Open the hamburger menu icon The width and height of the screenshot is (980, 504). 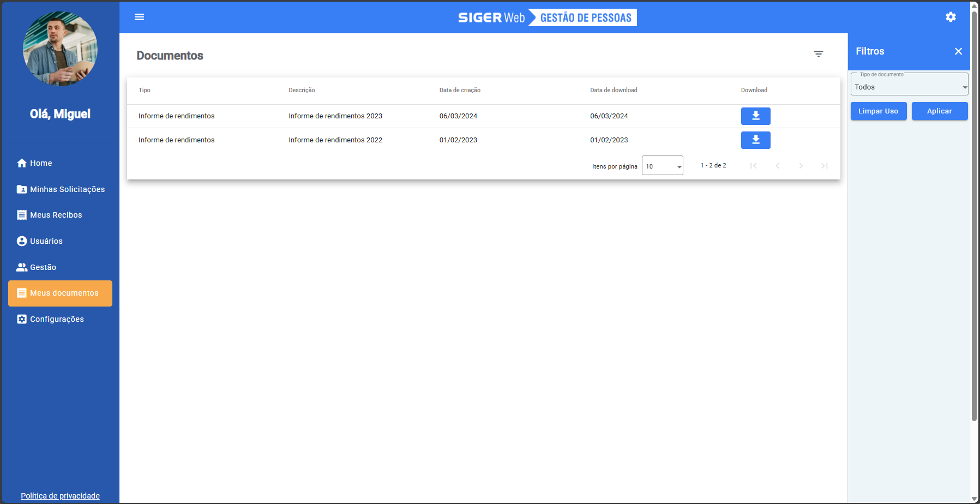point(139,17)
